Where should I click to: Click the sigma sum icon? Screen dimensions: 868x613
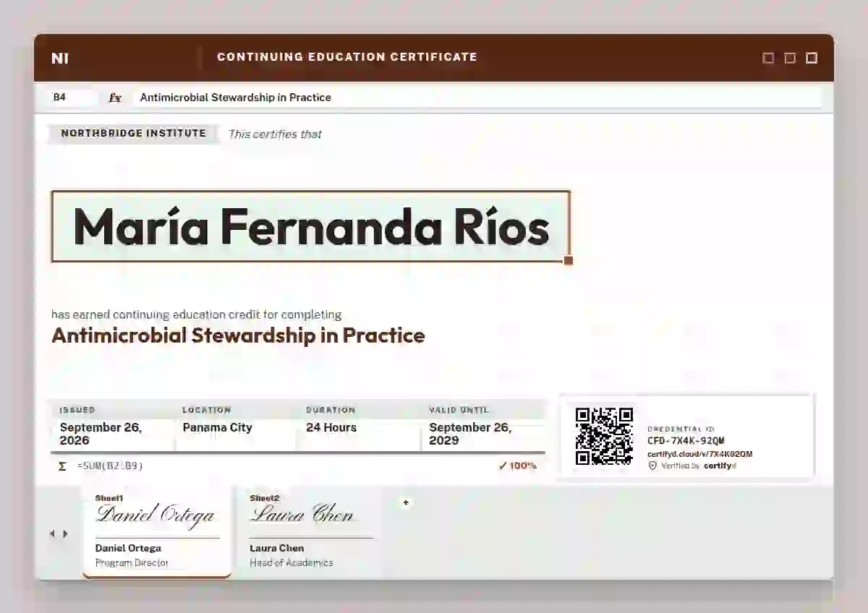tap(62, 466)
